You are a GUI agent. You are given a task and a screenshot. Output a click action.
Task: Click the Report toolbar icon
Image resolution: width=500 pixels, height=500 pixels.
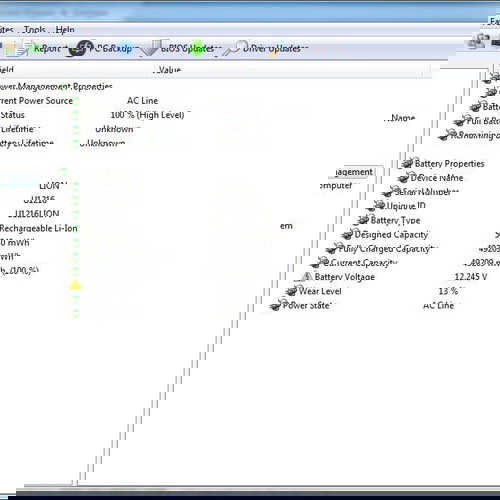pyautogui.click(x=23, y=48)
